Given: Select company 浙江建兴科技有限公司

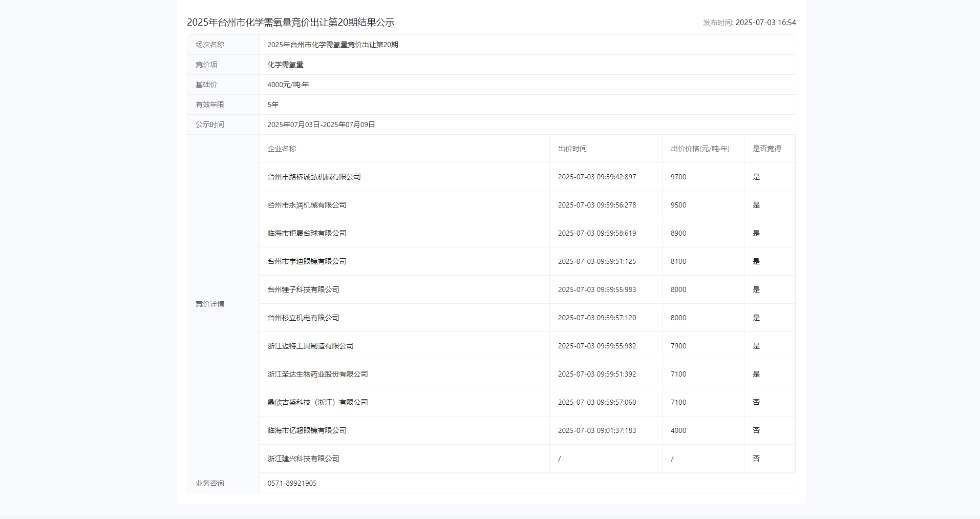Looking at the screenshot, I should 303,459.
